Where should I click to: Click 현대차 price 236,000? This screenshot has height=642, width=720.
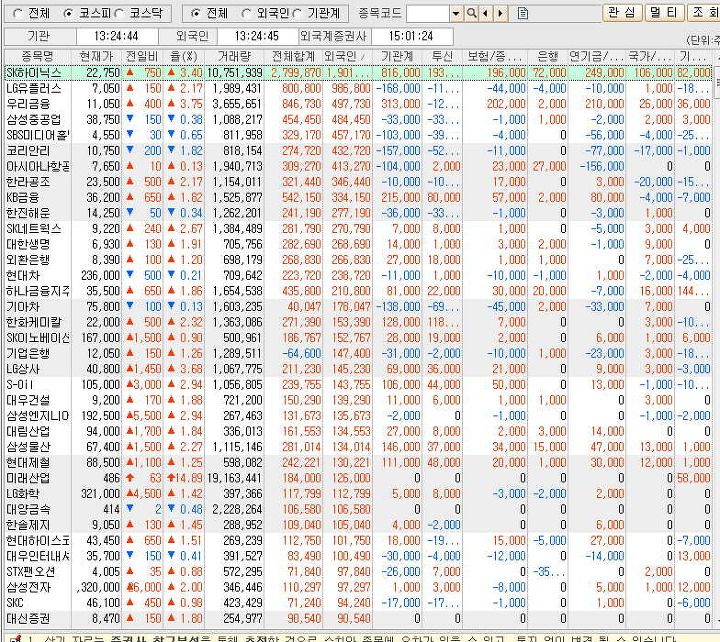(101, 276)
